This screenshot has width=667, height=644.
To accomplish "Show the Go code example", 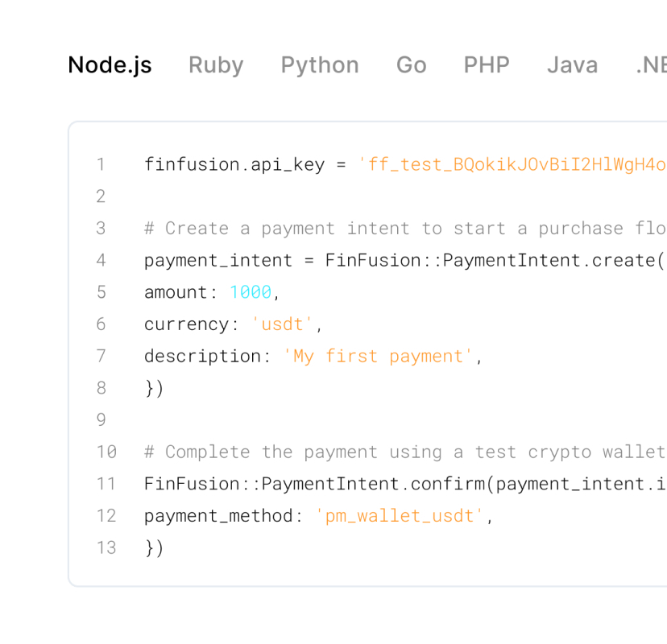I will [411, 65].
